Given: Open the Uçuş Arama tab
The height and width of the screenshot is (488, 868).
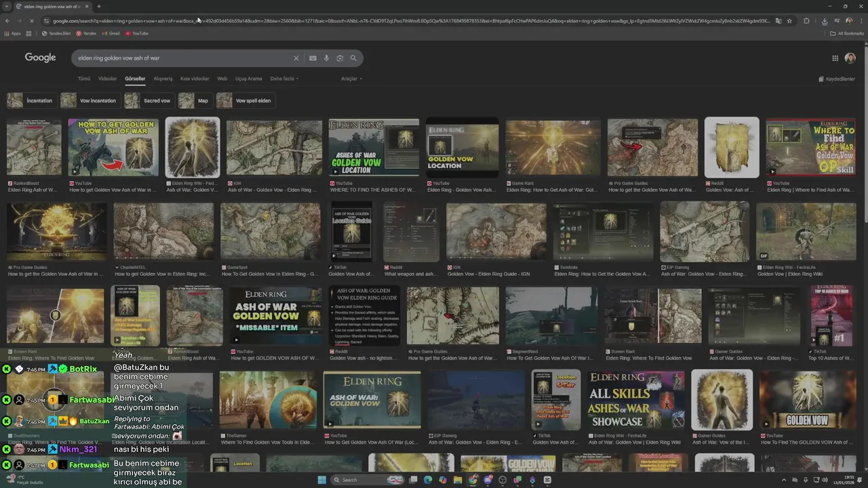Looking at the screenshot, I should click(x=248, y=79).
